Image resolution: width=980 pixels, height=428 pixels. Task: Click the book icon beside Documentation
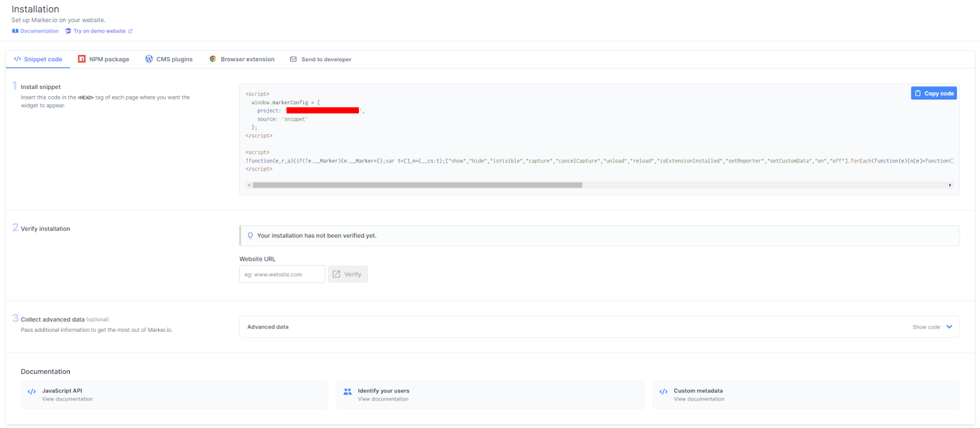coord(15,31)
